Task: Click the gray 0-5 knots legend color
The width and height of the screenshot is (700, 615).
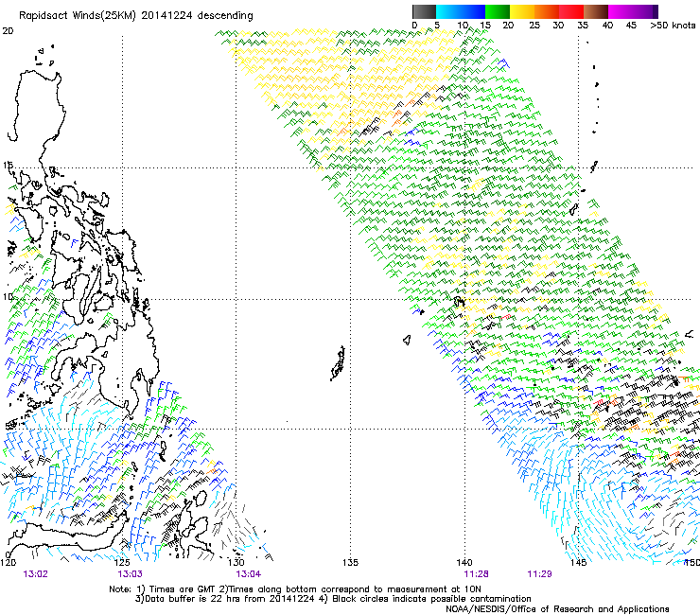Action: coord(424,11)
